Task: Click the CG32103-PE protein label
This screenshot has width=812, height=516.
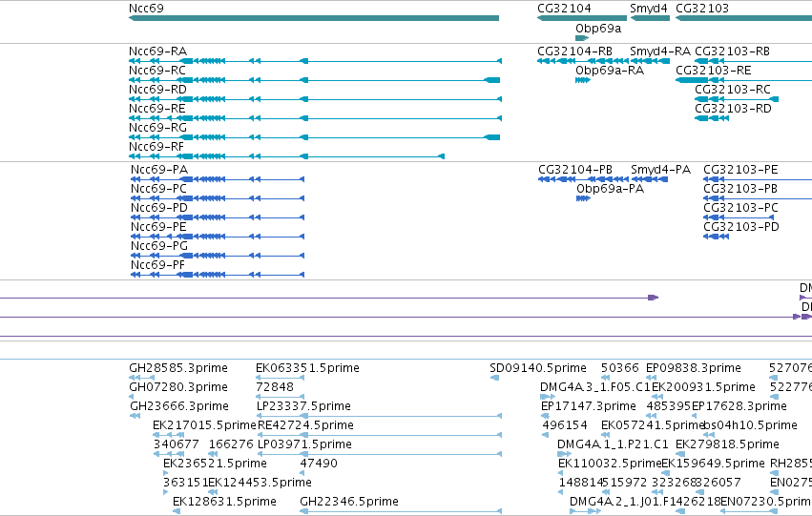Action: (x=740, y=170)
